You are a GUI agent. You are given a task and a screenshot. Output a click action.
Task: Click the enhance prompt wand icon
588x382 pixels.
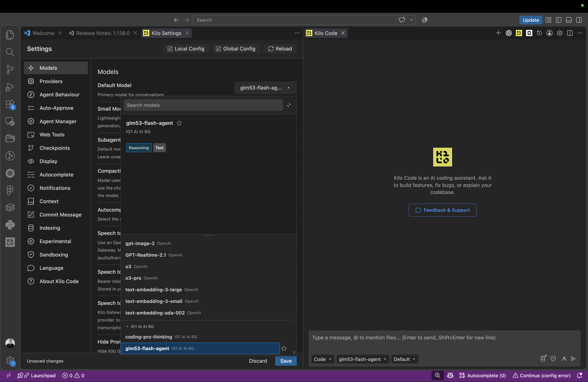tap(563, 359)
